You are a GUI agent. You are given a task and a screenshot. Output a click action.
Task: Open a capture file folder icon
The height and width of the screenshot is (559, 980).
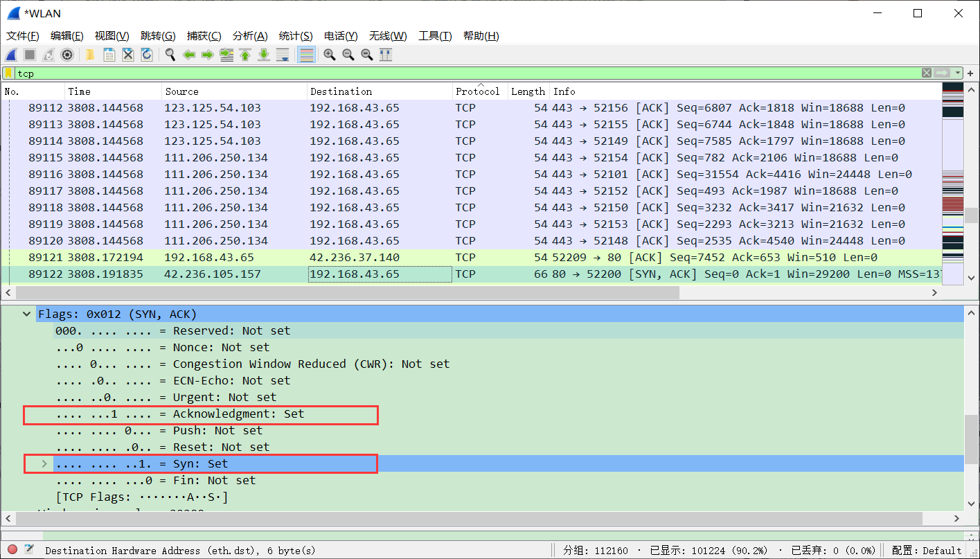[90, 55]
